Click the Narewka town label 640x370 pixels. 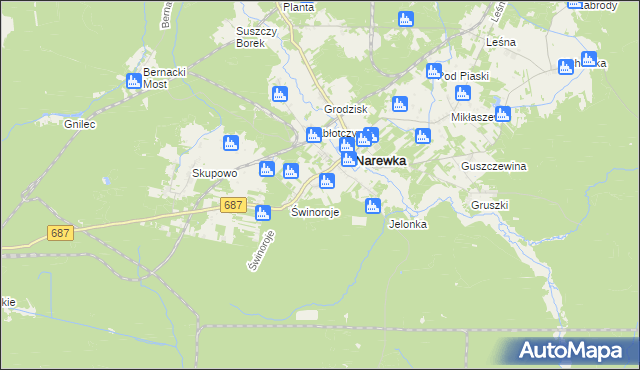coord(381,161)
